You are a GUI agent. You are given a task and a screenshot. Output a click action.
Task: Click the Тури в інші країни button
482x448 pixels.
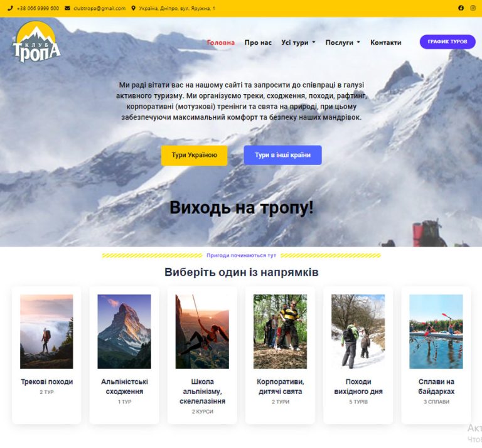[x=282, y=155]
